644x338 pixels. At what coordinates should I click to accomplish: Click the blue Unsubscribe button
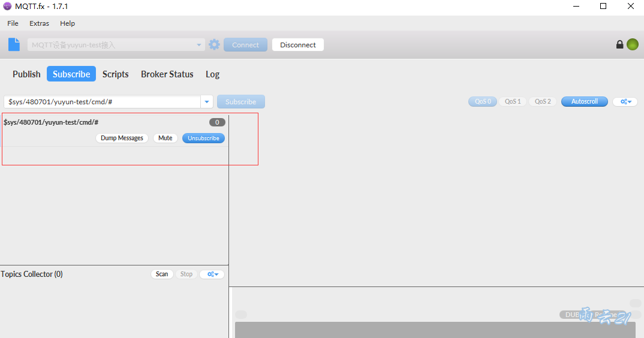coord(203,138)
